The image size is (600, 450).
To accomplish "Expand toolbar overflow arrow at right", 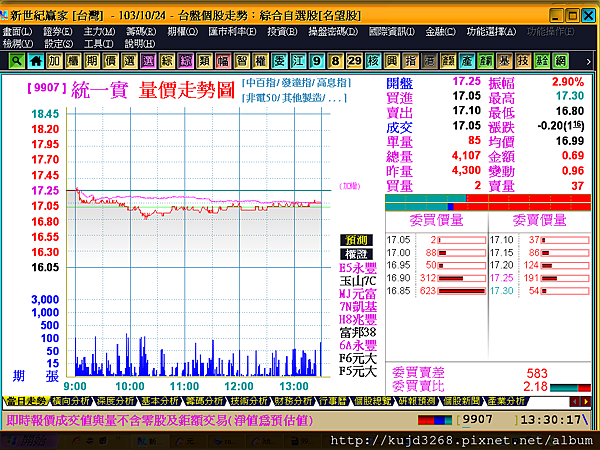I will 588,61.
